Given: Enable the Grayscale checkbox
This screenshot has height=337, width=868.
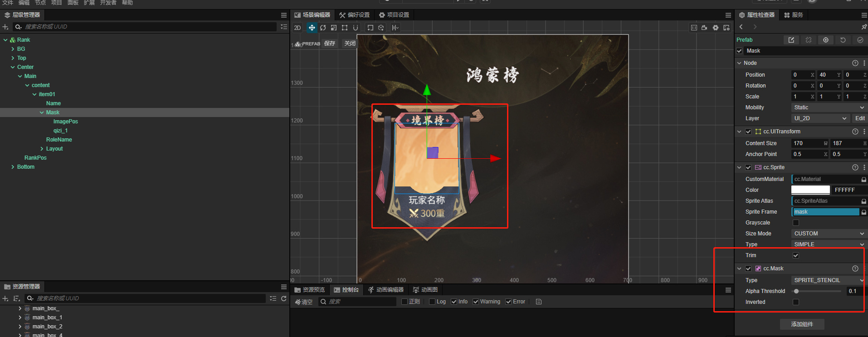Looking at the screenshot, I should click(796, 223).
